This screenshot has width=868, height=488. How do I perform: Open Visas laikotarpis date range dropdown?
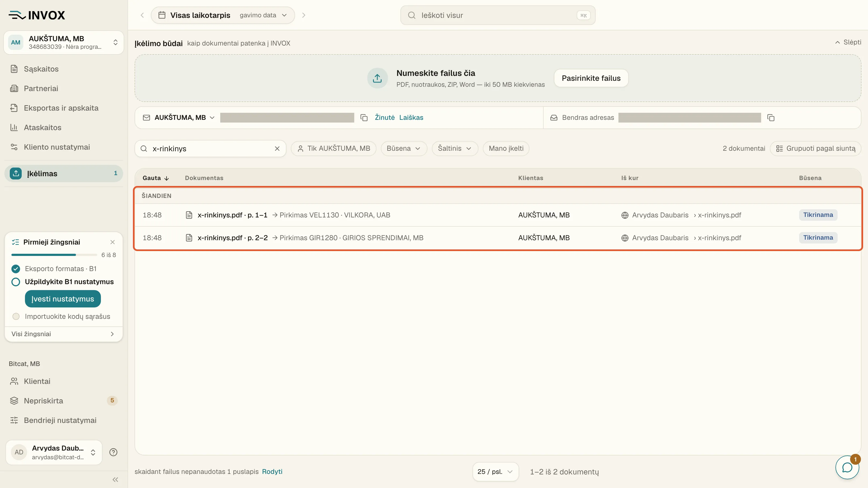[223, 15]
